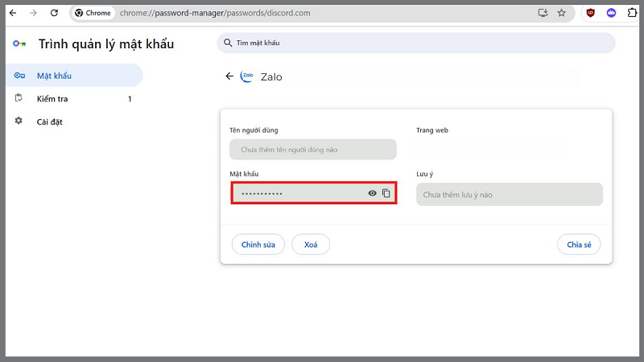The image size is (644, 362).
Task: Click the Chrome site info chip
Action: (x=93, y=13)
